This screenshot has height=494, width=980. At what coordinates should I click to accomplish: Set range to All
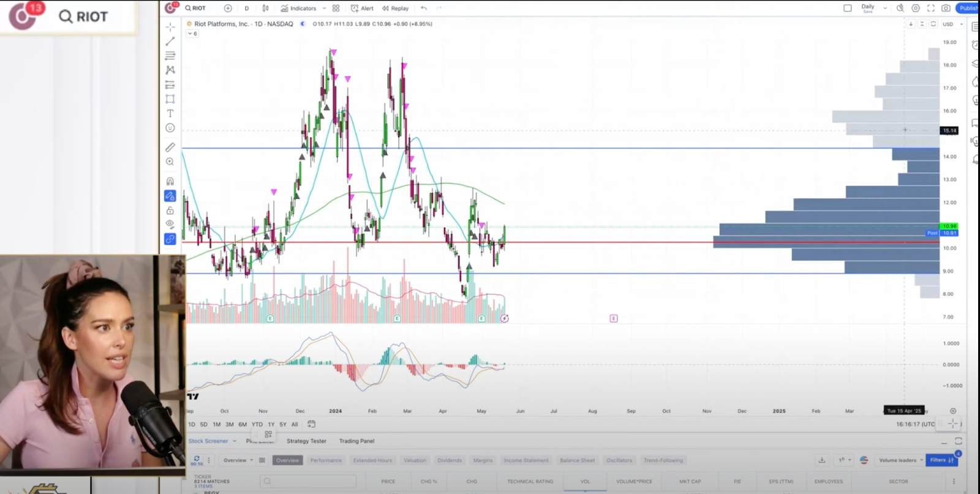(295, 424)
